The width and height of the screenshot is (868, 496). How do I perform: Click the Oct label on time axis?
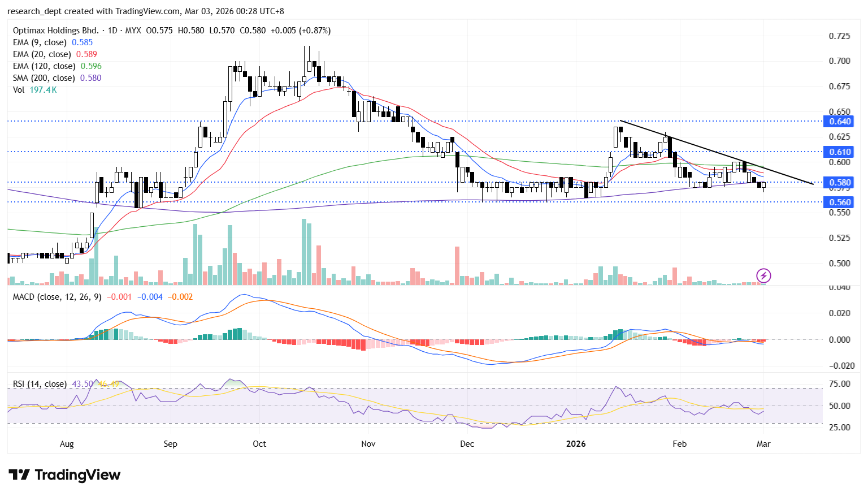point(259,444)
